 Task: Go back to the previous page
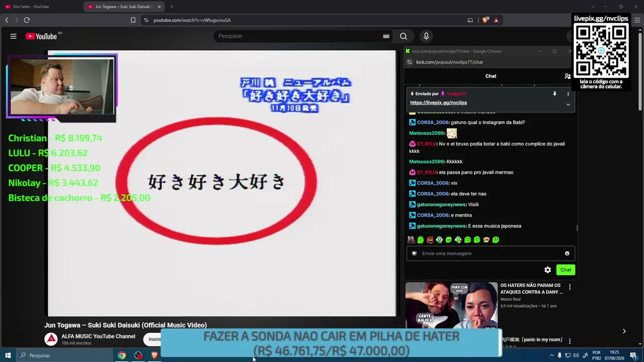[7, 20]
